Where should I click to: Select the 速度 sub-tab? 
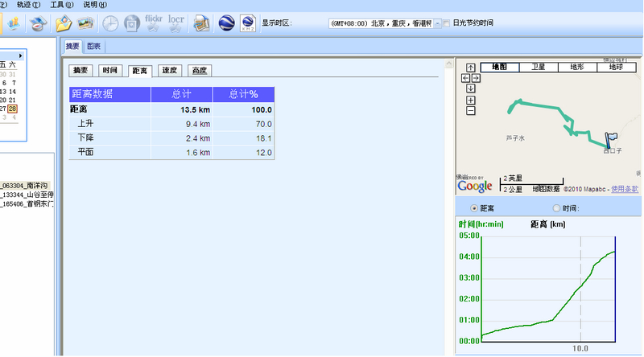(170, 71)
